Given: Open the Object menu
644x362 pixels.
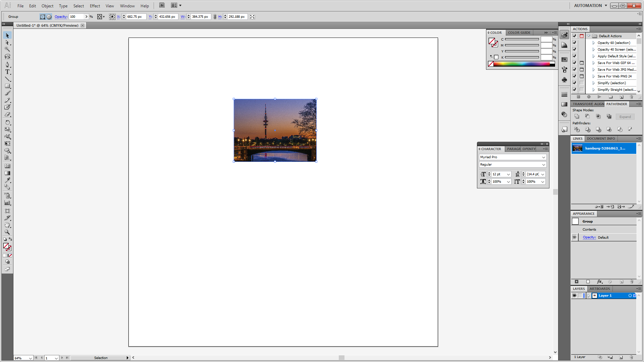Looking at the screenshot, I should pyautogui.click(x=47, y=6).
